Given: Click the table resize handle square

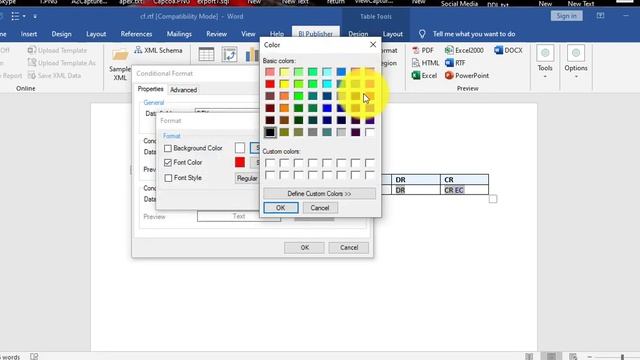Looking at the screenshot, I should click(x=493, y=199).
